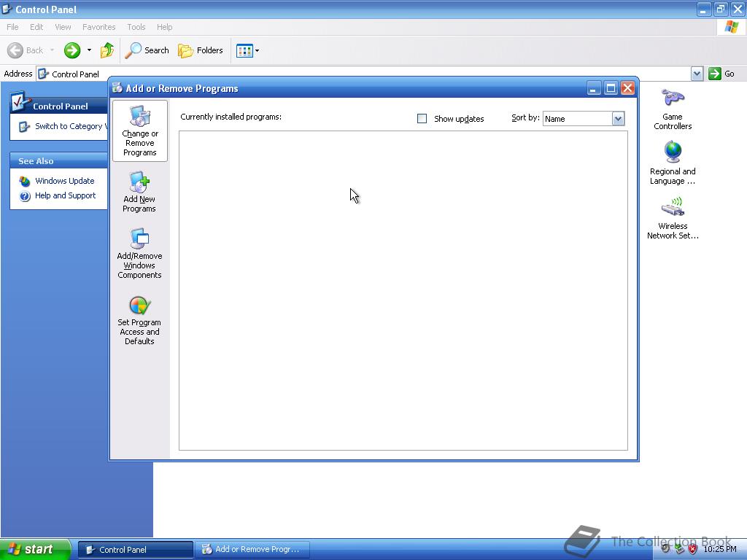747x560 pixels.
Task: Click the Windows flag logo icon
Action: click(x=731, y=27)
